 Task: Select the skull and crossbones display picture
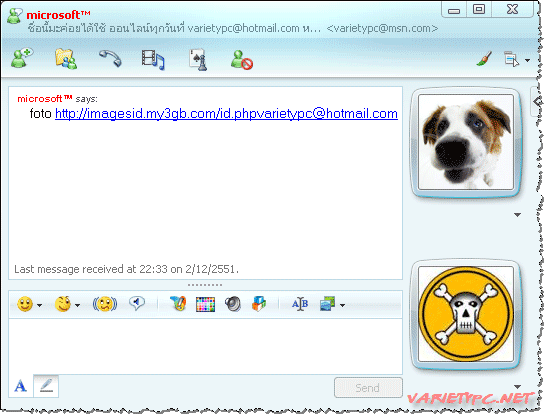pos(466,314)
